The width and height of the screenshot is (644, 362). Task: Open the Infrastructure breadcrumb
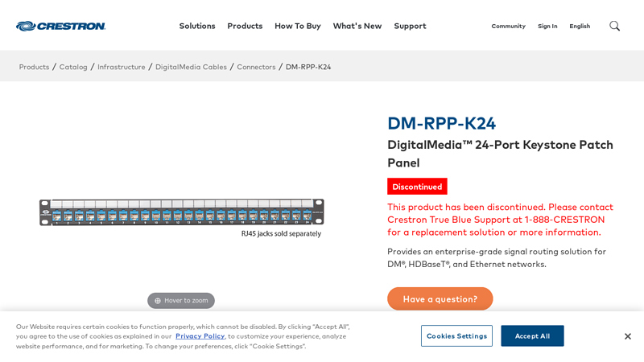pyautogui.click(x=122, y=67)
